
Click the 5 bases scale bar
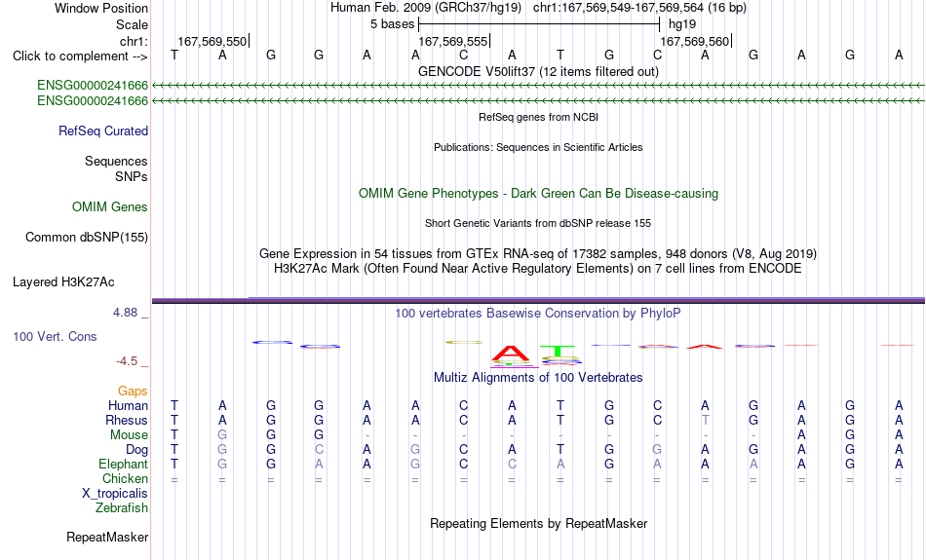click(x=539, y=24)
